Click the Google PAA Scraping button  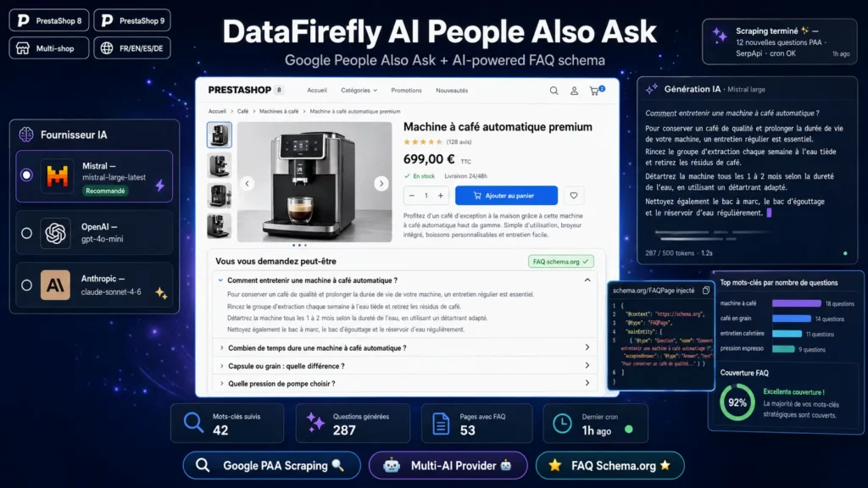pos(272,465)
